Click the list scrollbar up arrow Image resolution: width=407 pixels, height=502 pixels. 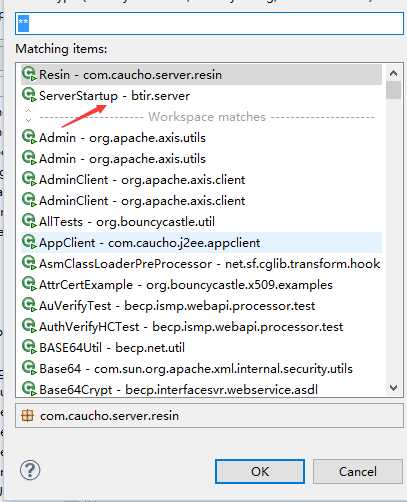pyautogui.click(x=393, y=73)
